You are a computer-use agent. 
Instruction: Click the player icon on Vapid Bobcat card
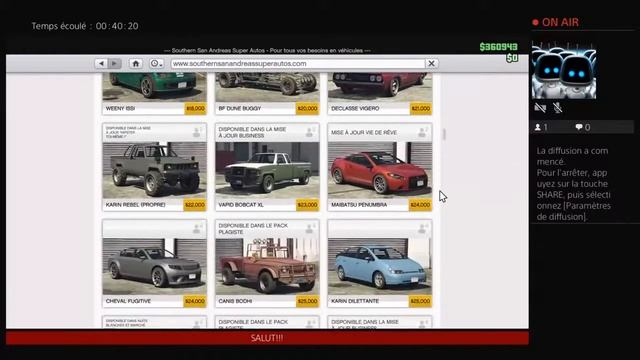pos(310,132)
